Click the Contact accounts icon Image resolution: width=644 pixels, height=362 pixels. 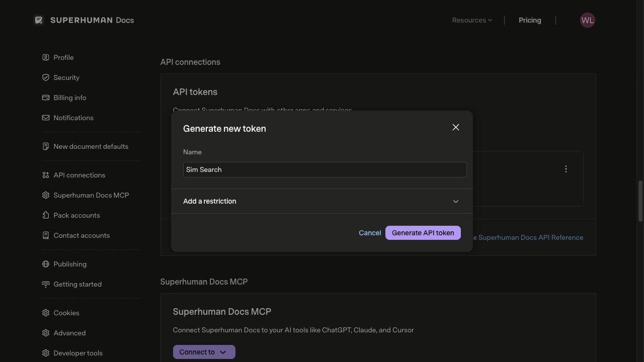coord(46,235)
